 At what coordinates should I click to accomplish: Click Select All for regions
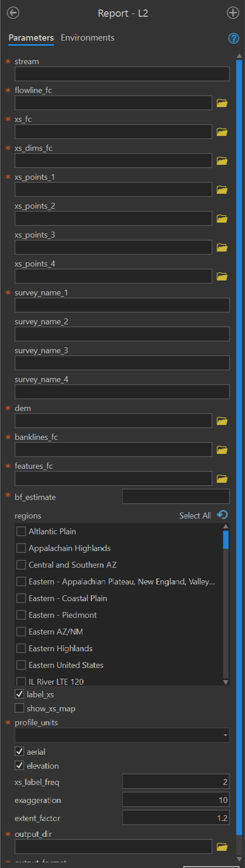tap(195, 515)
